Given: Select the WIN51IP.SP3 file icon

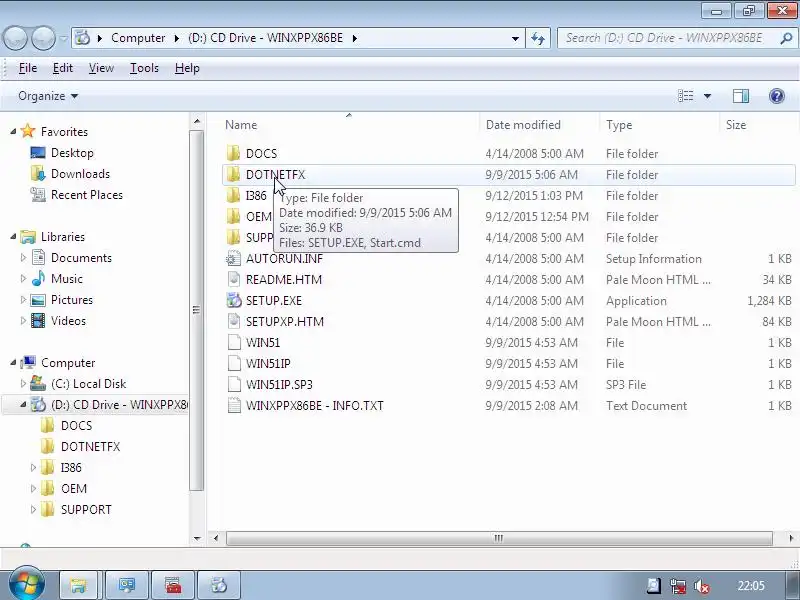Looking at the screenshot, I should pos(233,384).
